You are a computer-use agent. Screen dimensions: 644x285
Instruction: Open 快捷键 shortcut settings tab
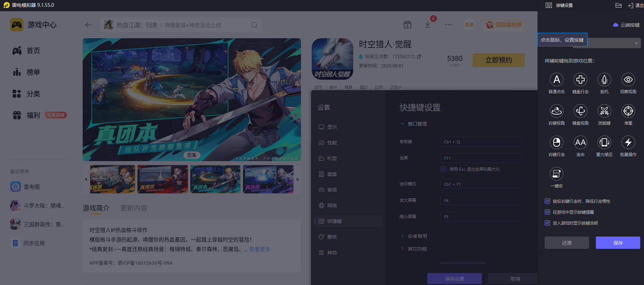pos(348,221)
